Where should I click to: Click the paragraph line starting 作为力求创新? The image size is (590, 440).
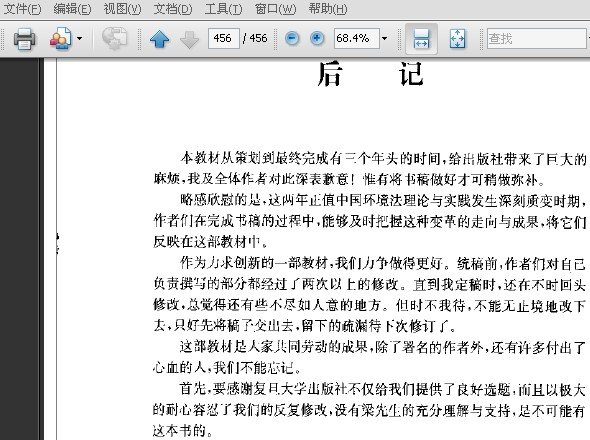383,263
